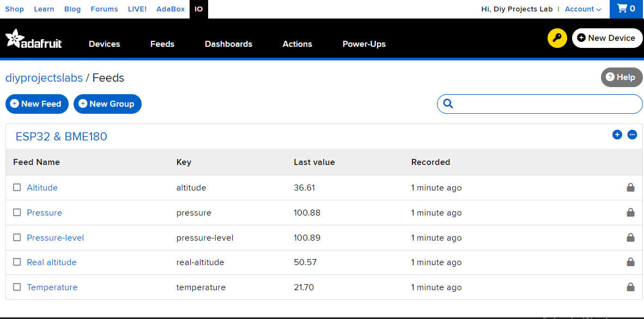Image resolution: width=644 pixels, height=319 pixels.
Task: Click the Feed Name column header
Action: click(x=37, y=162)
